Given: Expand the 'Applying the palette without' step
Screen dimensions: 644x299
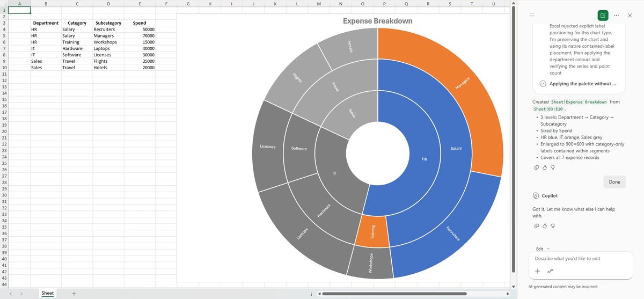Looking at the screenshot, I should tap(583, 84).
